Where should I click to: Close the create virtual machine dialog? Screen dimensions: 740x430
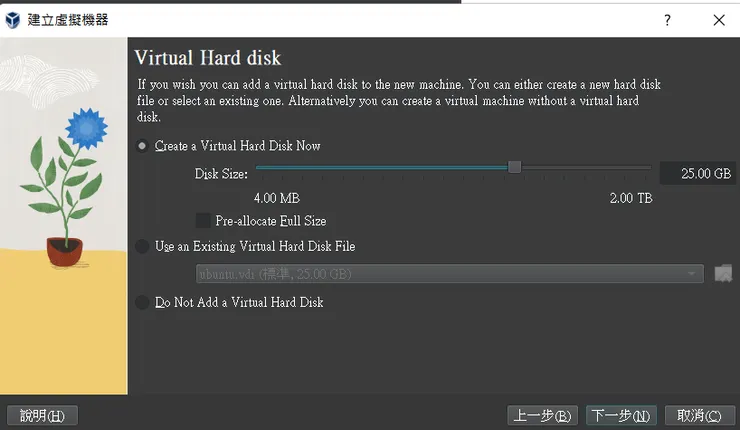pyautogui.click(x=719, y=19)
